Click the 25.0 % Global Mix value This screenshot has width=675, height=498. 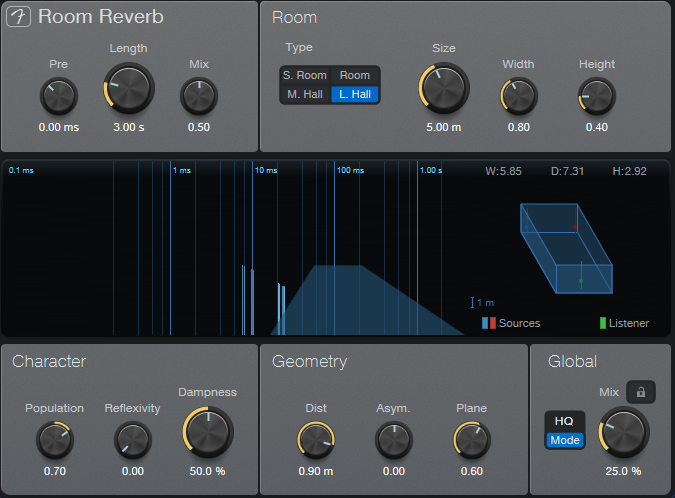[622, 471]
